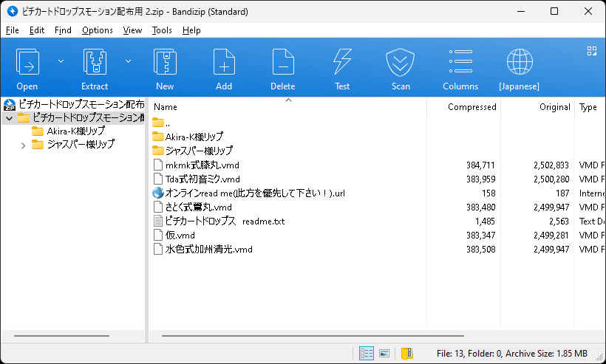Sort by the Original column header
This screenshot has width=606, height=364.
(x=537, y=107)
